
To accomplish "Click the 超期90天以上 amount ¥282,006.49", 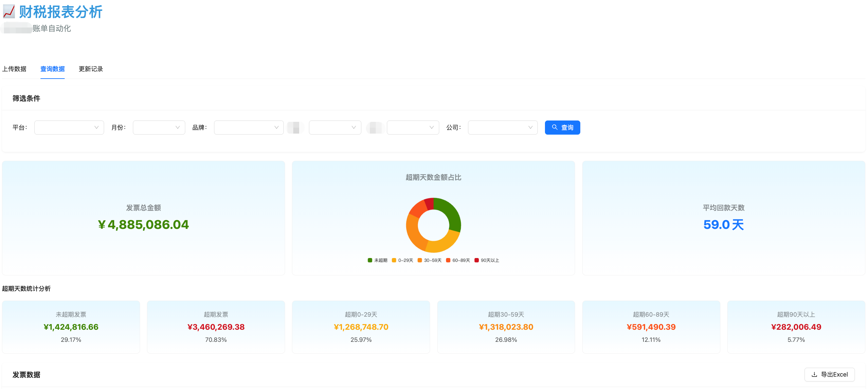I will pyautogui.click(x=796, y=327).
